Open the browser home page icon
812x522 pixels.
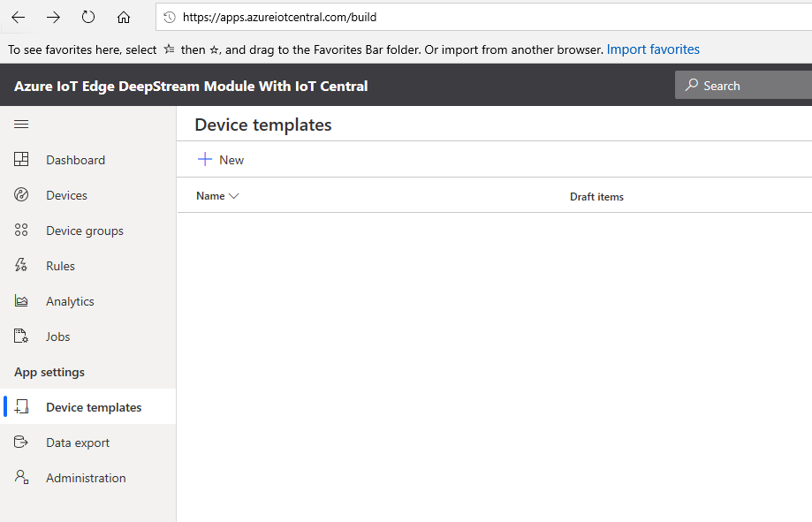123,17
